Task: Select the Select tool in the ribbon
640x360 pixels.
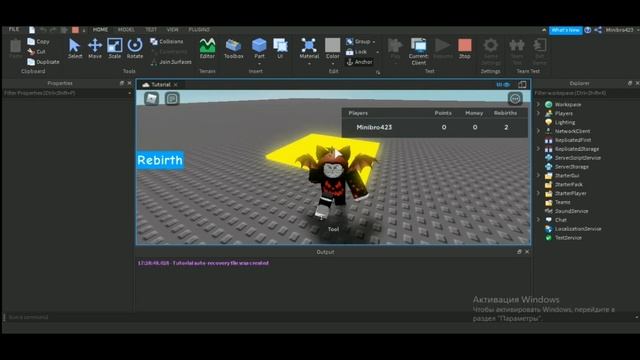Action: tap(75, 48)
